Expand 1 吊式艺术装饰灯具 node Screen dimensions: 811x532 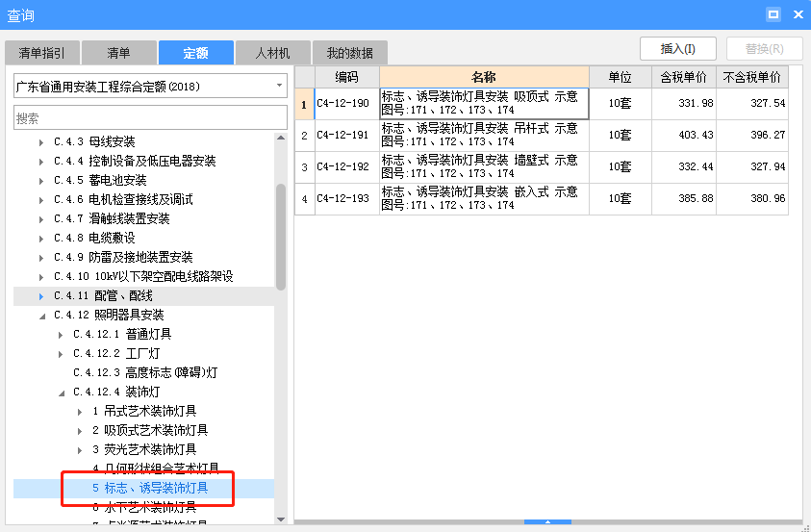coord(80,412)
